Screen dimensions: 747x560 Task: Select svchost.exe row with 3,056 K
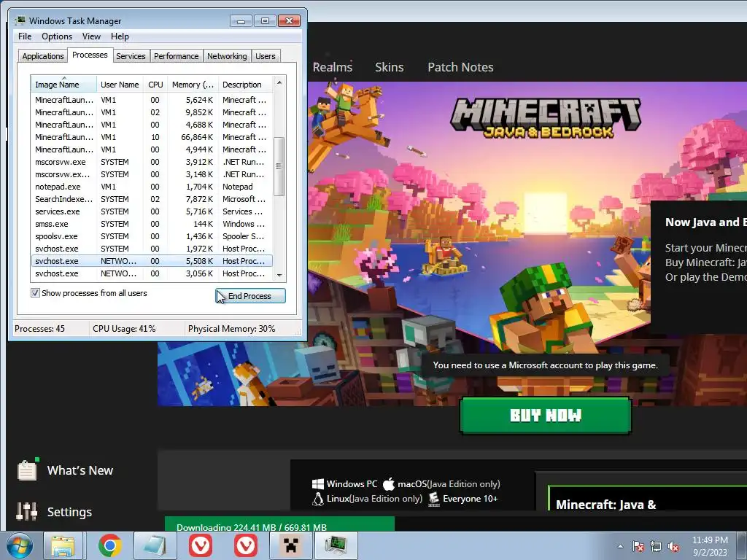[152, 273]
